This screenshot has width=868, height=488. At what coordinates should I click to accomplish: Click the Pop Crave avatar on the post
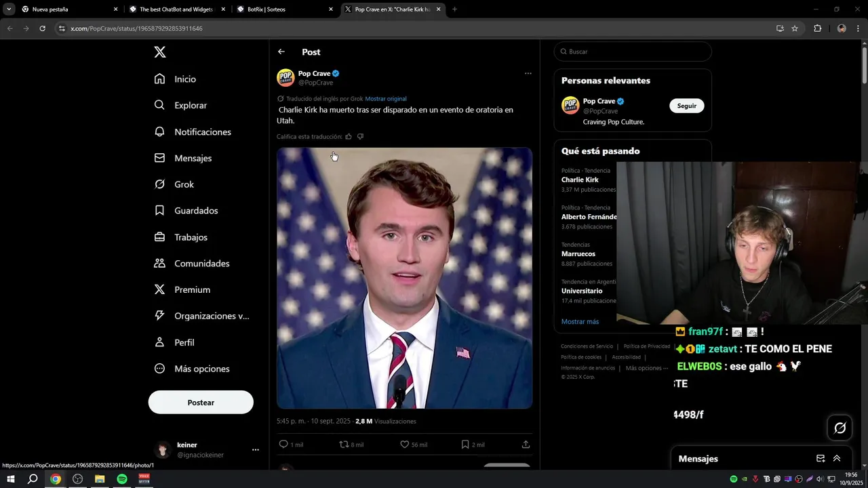(285, 77)
